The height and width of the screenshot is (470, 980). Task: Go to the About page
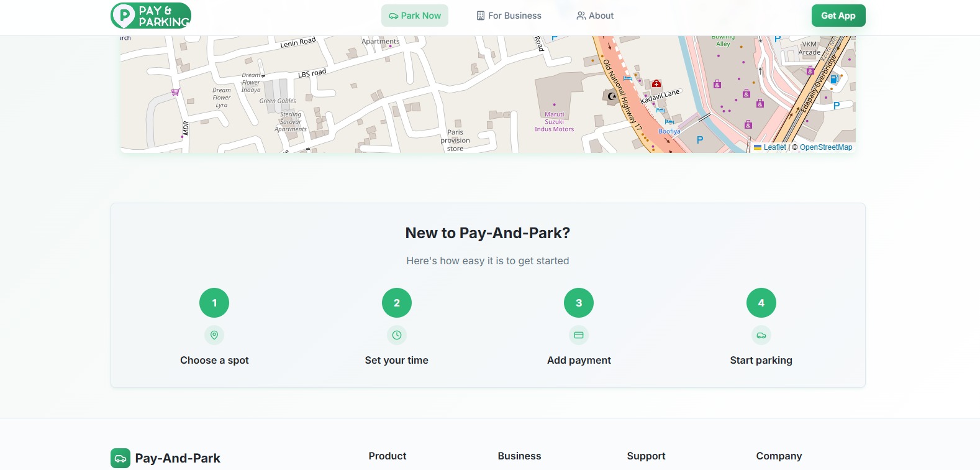(595, 16)
